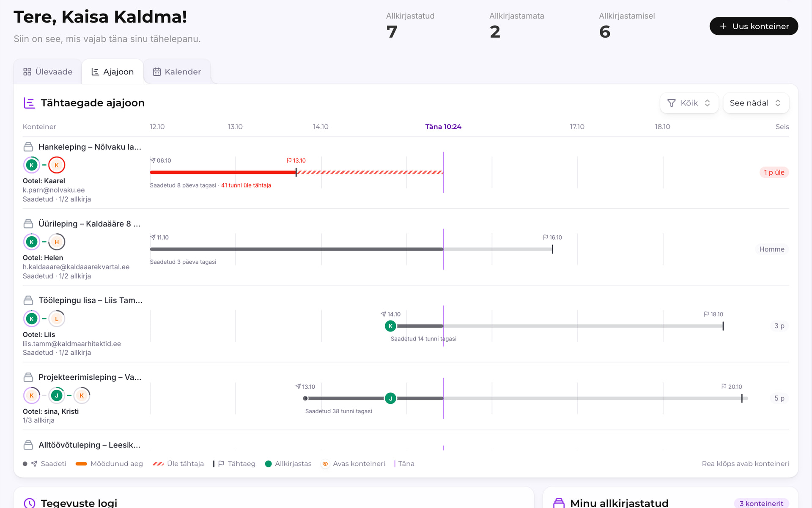Click Liis's L signer avatar
812x508 pixels.
[x=57, y=319]
